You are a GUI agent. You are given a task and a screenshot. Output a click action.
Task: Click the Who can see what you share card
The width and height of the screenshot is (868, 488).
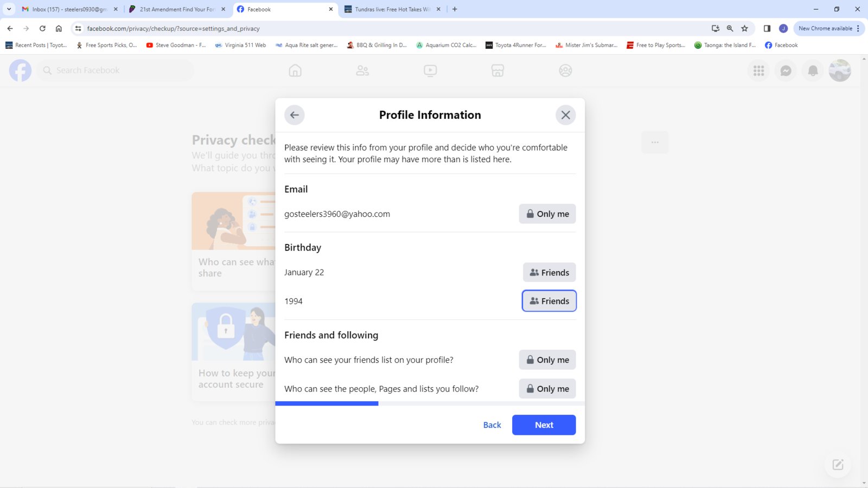234,241
